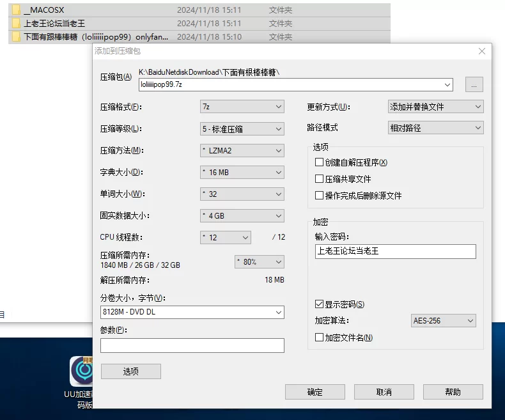Expand the 路径模式 相对路径 dropdown

[435, 128]
